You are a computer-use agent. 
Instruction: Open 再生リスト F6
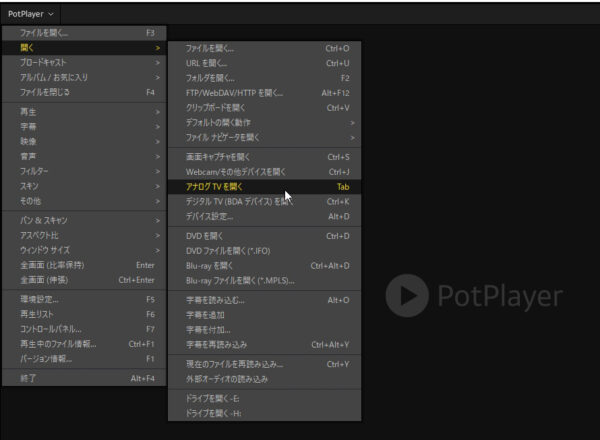point(84,314)
